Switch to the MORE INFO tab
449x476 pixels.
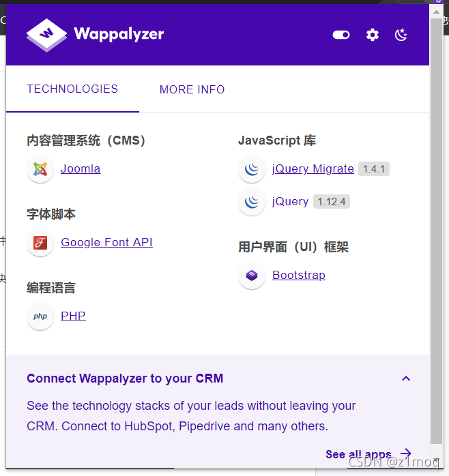coord(192,89)
